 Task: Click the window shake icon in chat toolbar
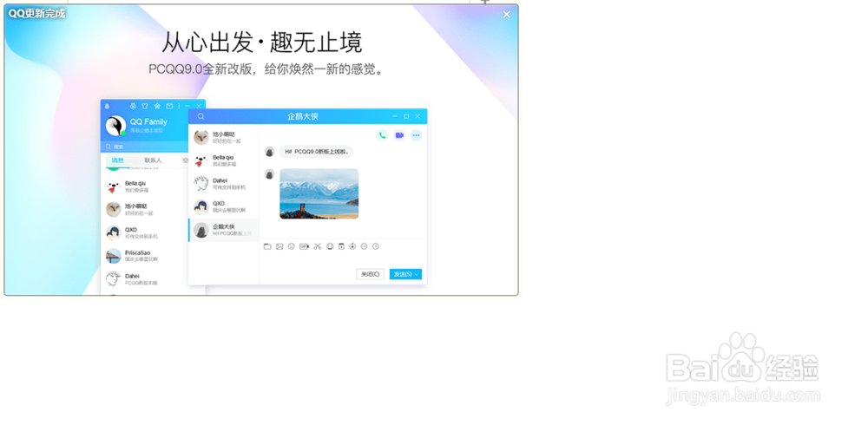(x=330, y=246)
